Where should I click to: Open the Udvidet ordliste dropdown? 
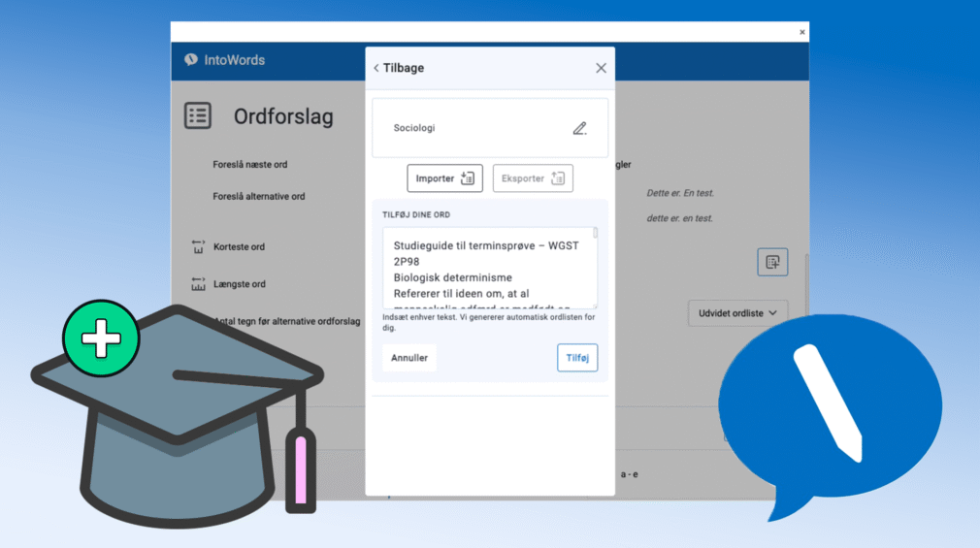coord(737,313)
